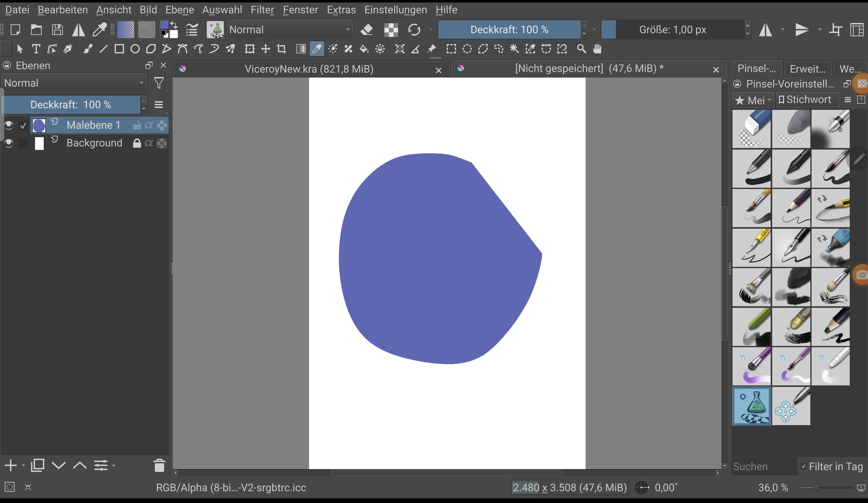Screen dimensions: 868x503
Task: Select the Text tool
Action: click(x=36, y=49)
